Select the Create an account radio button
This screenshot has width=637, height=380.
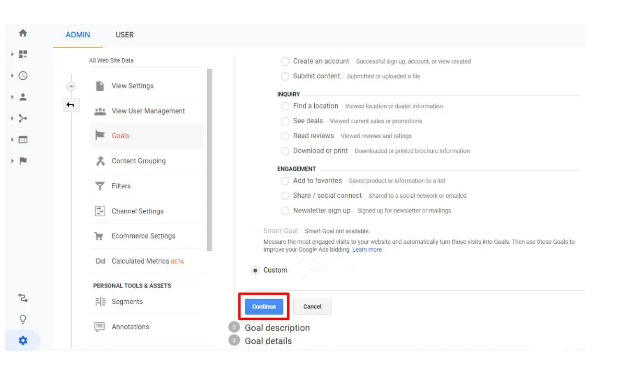[285, 61]
